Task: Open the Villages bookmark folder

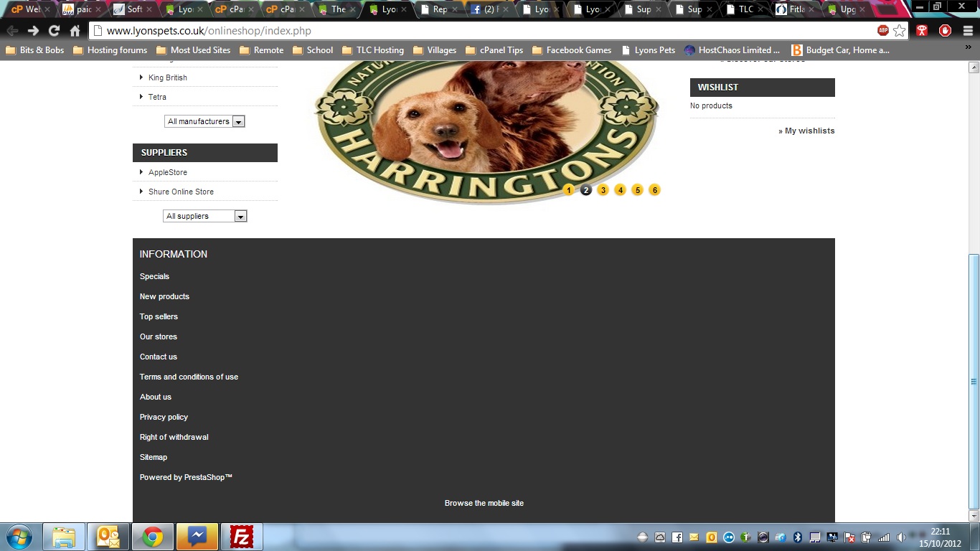Action: 435,50
